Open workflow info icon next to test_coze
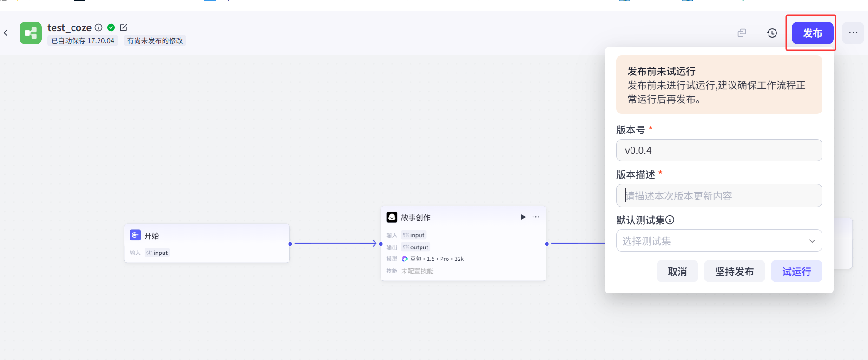This screenshot has width=868, height=360. (x=99, y=27)
